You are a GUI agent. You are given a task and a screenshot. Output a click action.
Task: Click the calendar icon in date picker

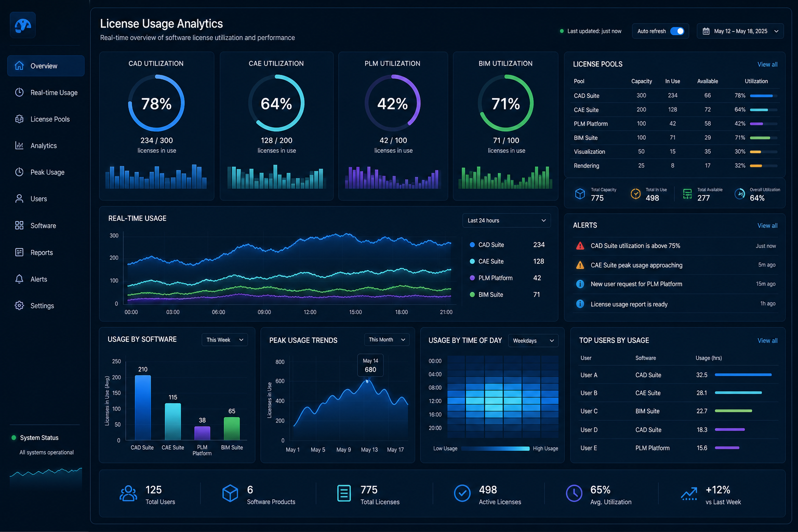(706, 31)
